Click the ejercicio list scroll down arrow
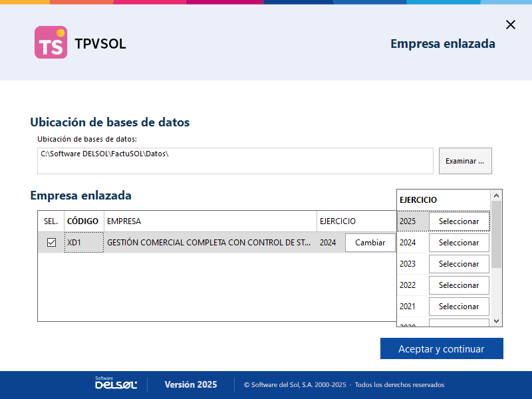 [496, 321]
